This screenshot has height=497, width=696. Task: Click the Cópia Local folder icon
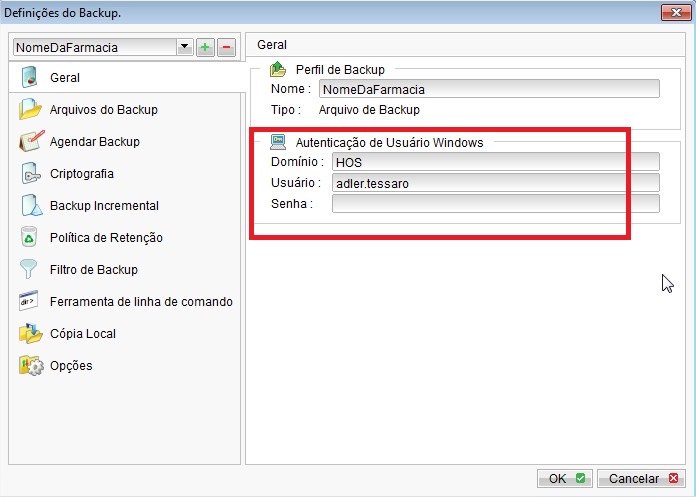pos(30,334)
